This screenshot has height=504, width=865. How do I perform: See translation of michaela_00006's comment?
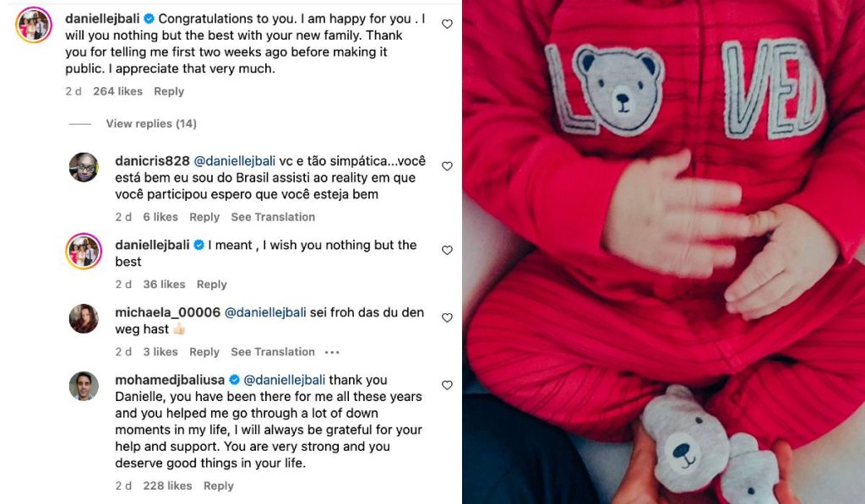pyautogui.click(x=273, y=352)
